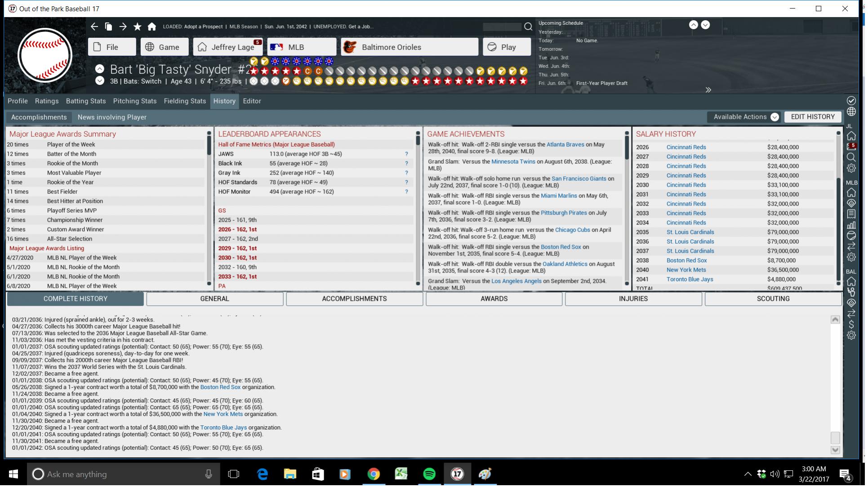Switch to the Fielding Stats tab
The width and height of the screenshot is (868, 487).
(x=185, y=101)
